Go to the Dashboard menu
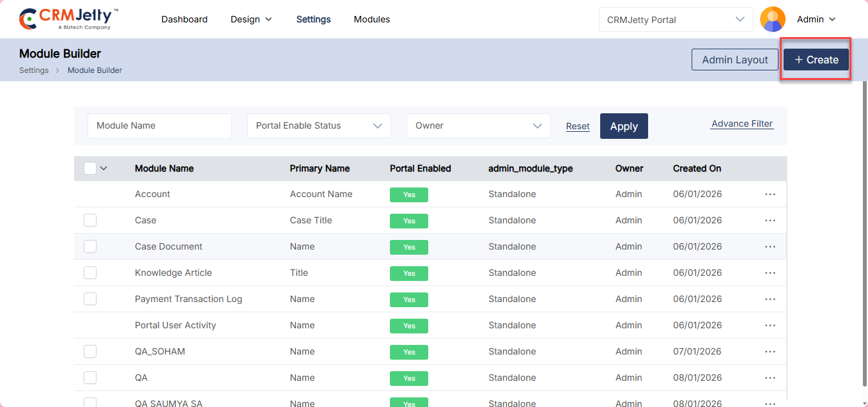The image size is (868, 407). pyautogui.click(x=184, y=19)
